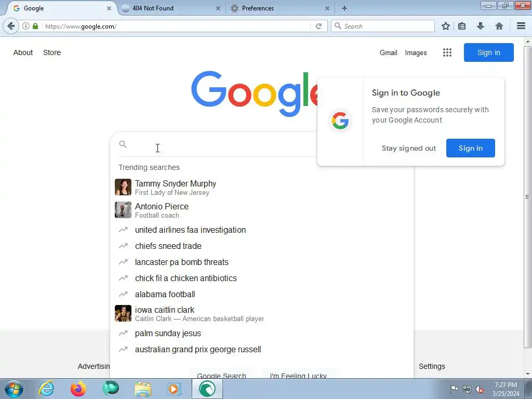Image resolution: width=532 pixels, height=399 pixels.
Task: Select lancaster pa bomb threats suggestion
Action: click(262, 262)
